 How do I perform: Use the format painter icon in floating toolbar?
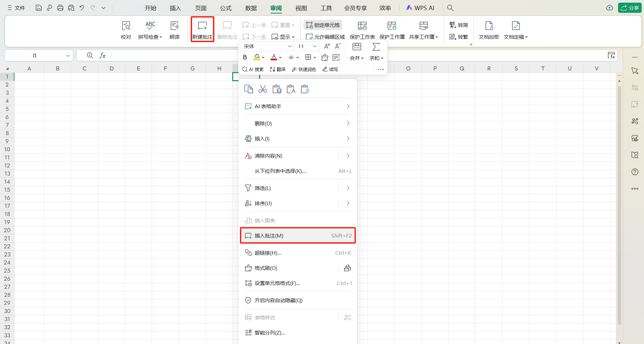(324, 57)
